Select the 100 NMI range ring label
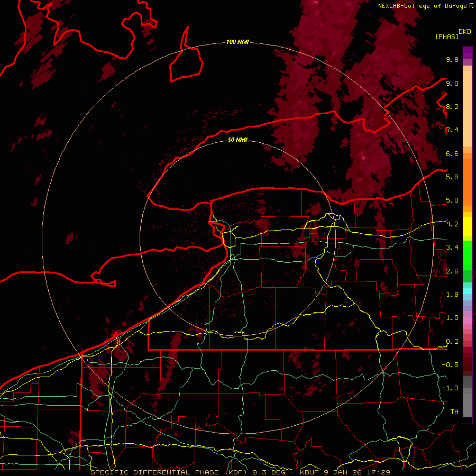476x476 pixels. (237, 42)
